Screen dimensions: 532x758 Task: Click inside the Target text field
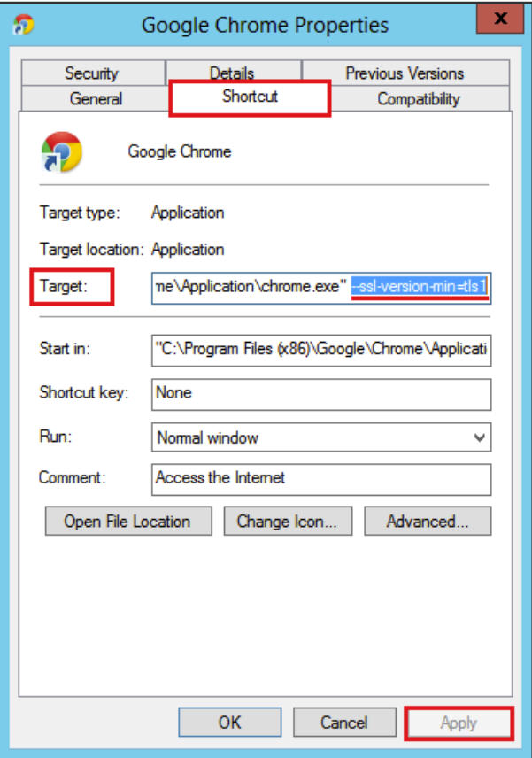[x=321, y=288]
